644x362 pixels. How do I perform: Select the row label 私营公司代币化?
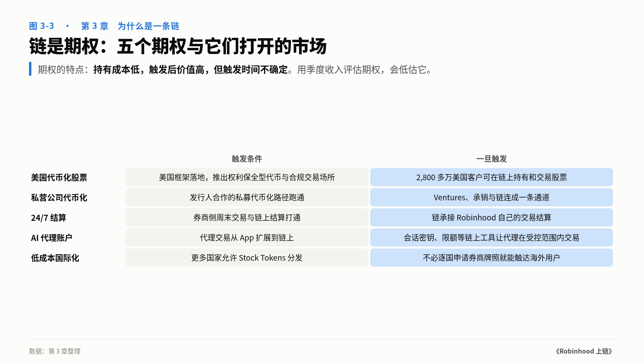pyautogui.click(x=59, y=197)
